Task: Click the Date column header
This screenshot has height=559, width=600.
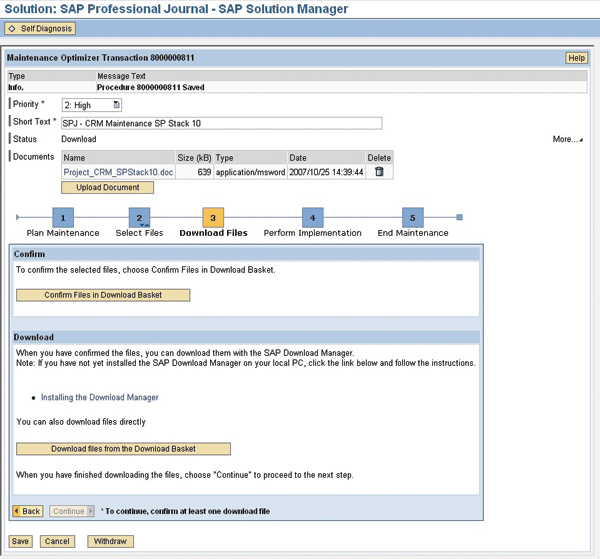Action: pos(326,158)
